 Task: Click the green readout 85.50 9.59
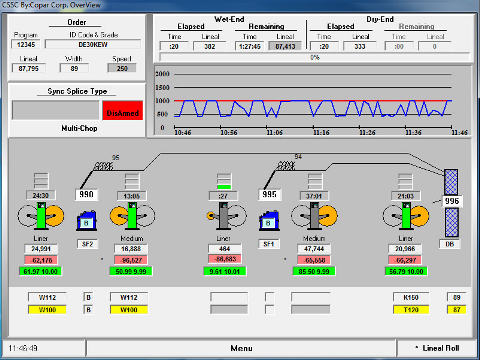pyautogui.click(x=314, y=271)
